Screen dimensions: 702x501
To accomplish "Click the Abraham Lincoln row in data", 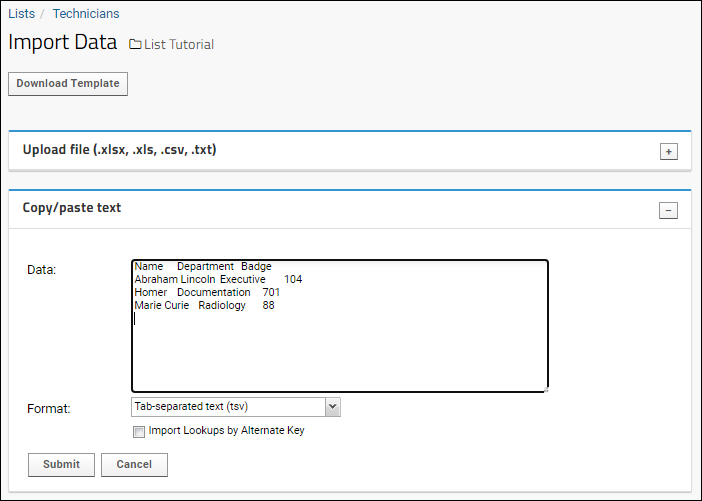I will tap(218, 279).
